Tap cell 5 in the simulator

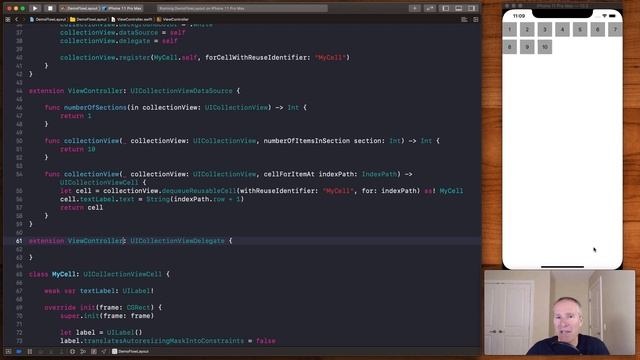(x=580, y=29)
